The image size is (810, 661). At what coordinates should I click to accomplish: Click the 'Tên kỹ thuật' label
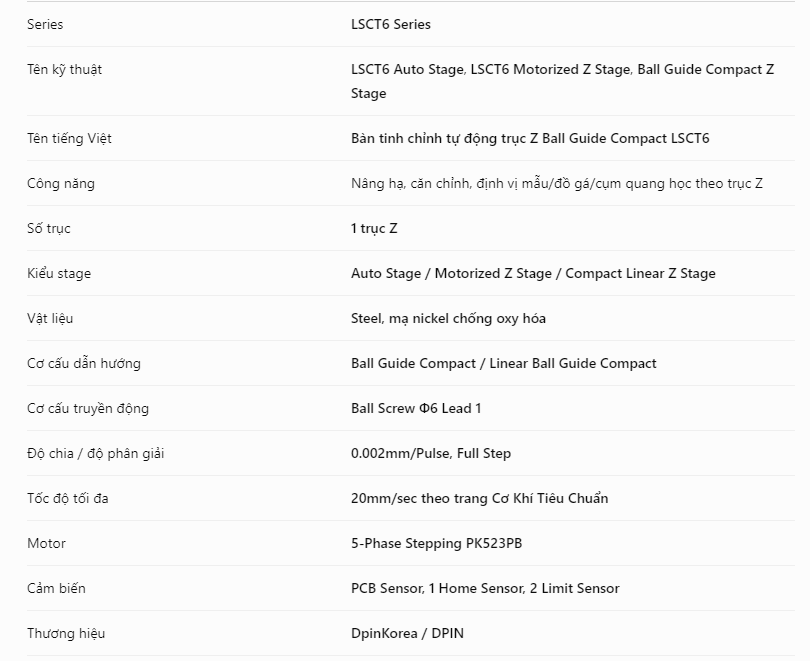tap(65, 70)
